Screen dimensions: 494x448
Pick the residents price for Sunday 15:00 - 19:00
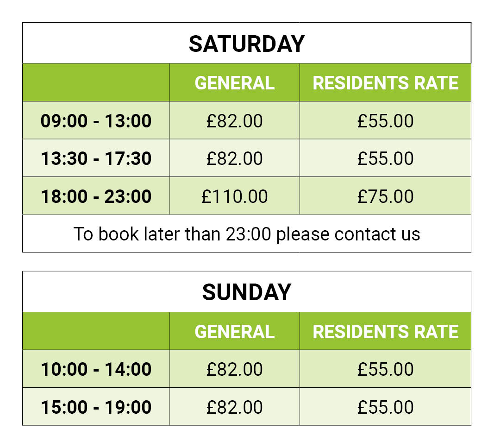pos(385,407)
